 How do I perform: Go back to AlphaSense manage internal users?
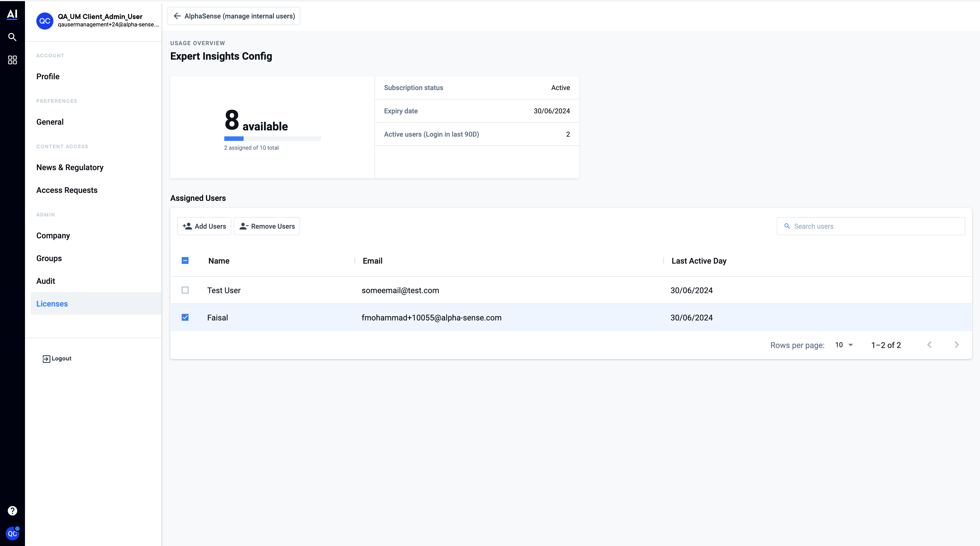[x=234, y=16]
